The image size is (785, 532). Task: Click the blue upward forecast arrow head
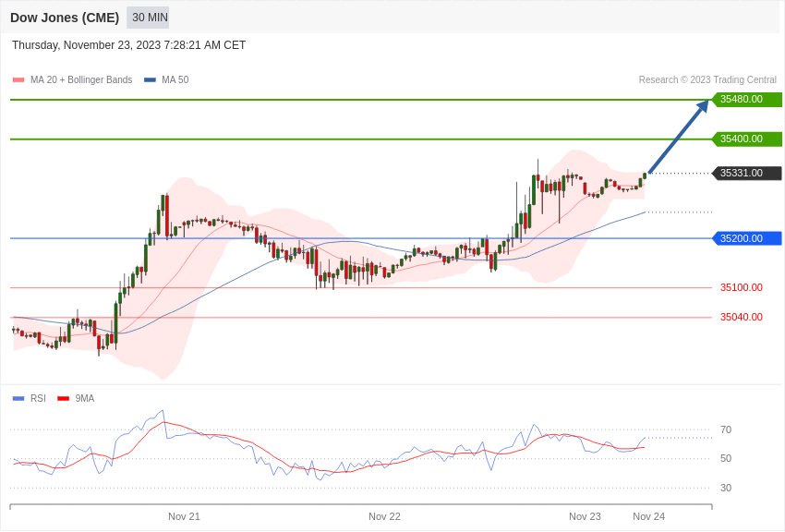pos(703,105)
